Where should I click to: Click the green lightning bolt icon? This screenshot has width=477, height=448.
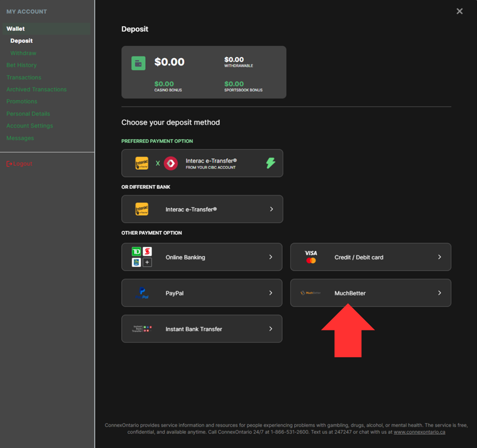pos(271,163)
